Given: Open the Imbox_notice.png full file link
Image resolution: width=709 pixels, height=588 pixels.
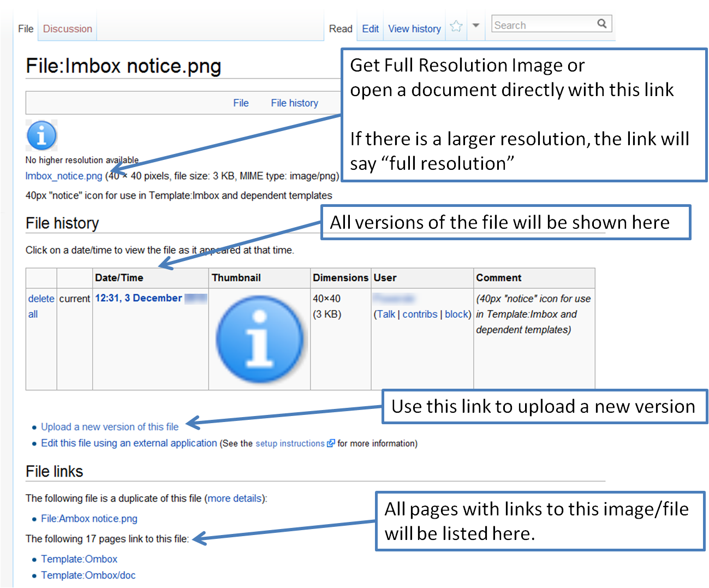Looking at the screenshot, I should click(x=64, y=176).
